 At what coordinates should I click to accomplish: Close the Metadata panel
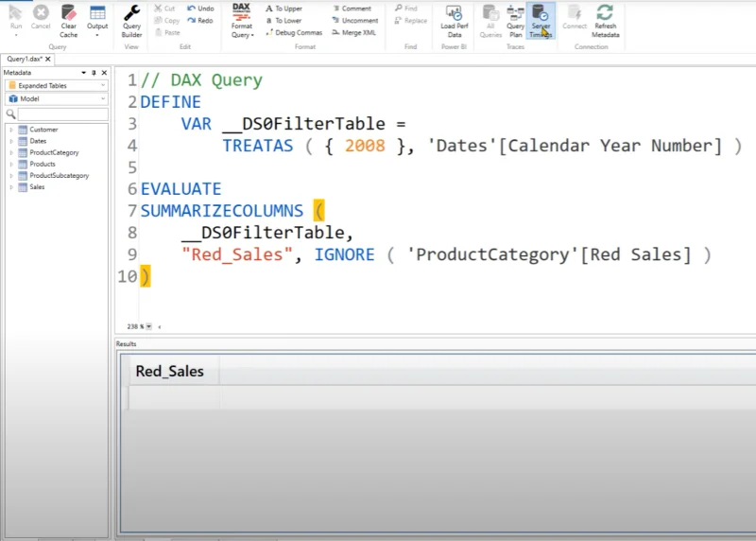tap(104, 73)
